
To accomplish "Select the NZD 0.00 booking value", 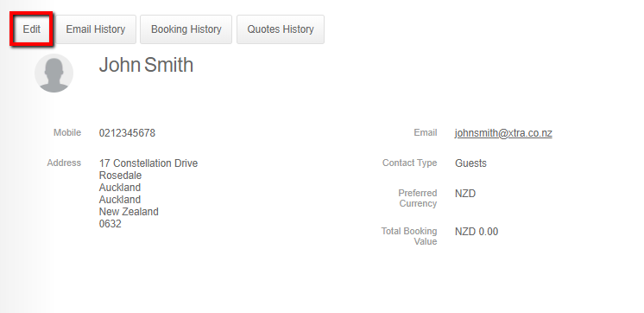I will pos(477,232).
